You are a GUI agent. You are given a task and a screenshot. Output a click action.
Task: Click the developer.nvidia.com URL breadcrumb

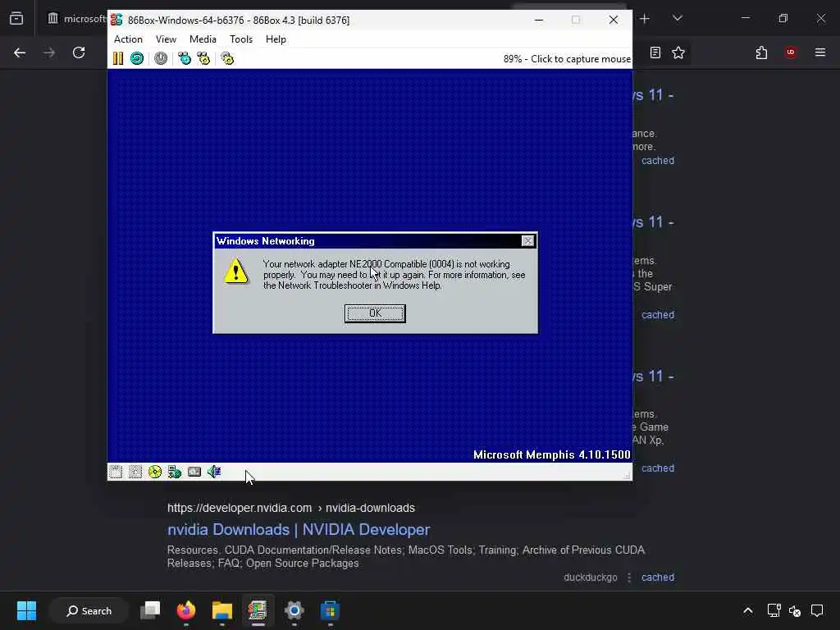pos(291,508)
